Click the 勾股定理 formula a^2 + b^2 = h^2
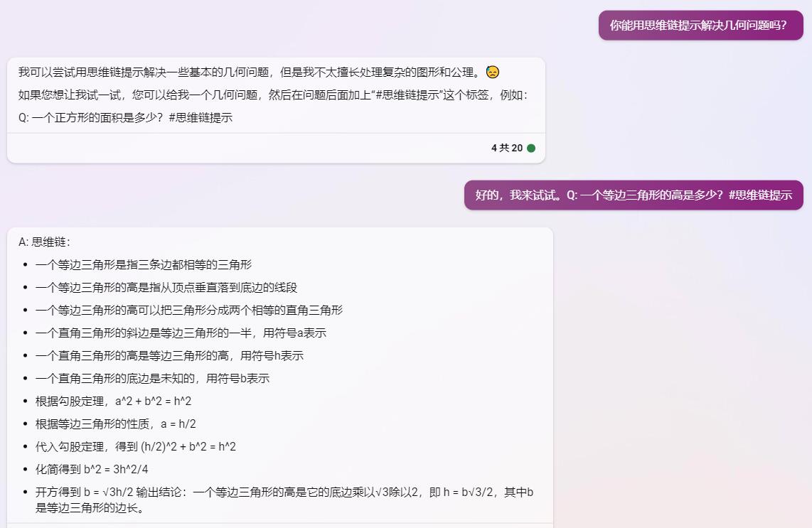Screen dimensions: 812x528 point(154,402)
